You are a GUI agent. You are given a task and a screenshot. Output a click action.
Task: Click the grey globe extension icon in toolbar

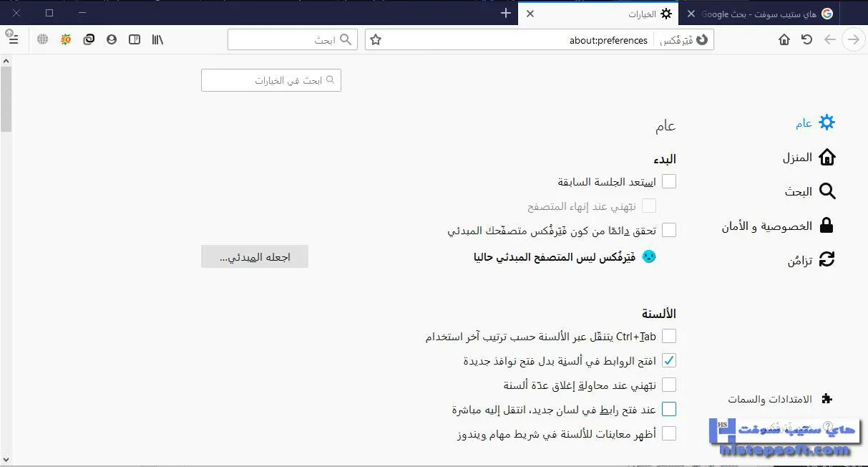click(42, 39)
